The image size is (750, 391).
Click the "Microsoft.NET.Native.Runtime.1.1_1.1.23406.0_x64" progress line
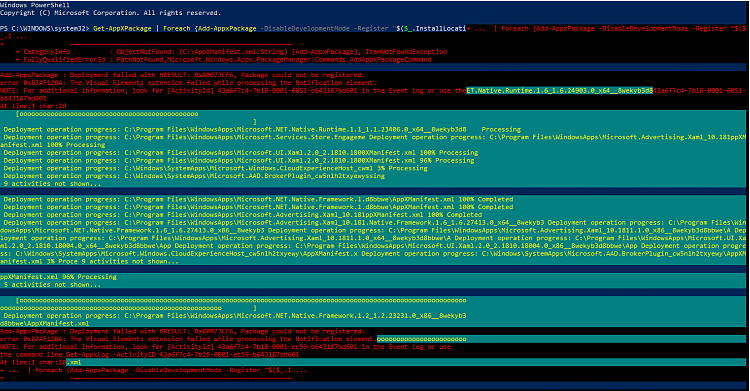[x=262, y=130]
